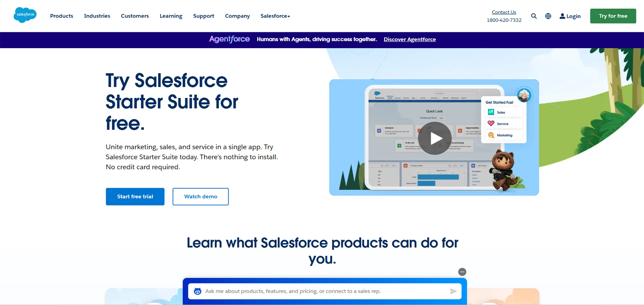Click the Humans with Agents banner text

click(x=317, y=39)
